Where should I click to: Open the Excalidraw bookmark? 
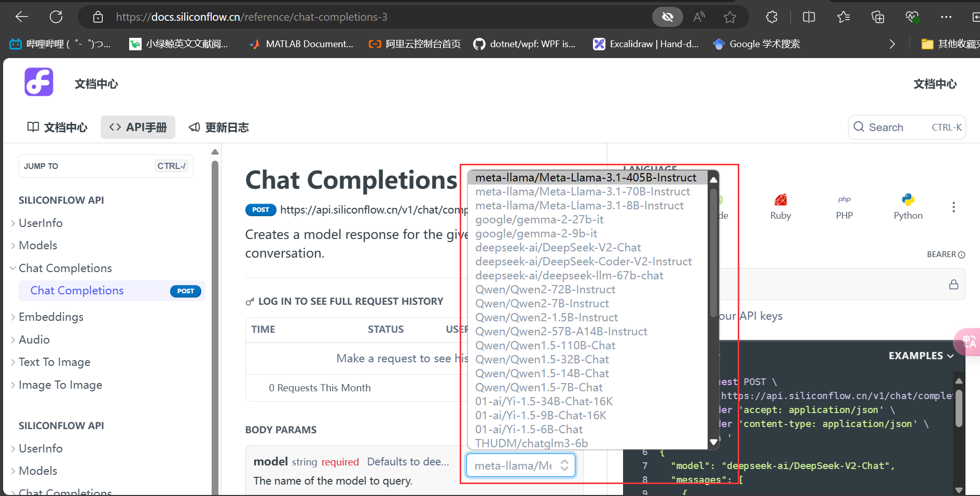click(646, 44)
